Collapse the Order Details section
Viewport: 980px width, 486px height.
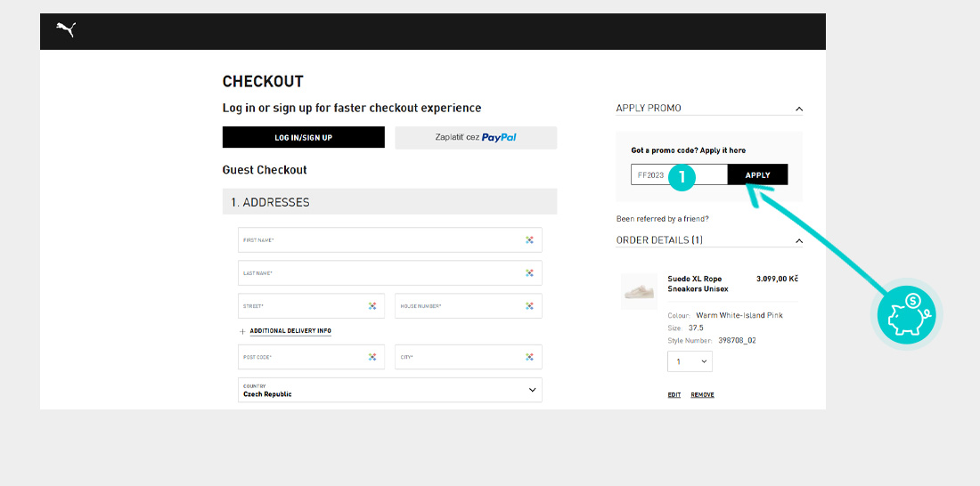tap(798, 241)
